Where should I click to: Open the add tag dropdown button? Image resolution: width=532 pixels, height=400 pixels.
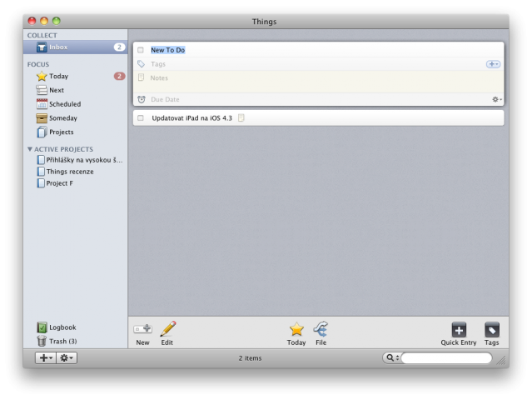point(494,64)
